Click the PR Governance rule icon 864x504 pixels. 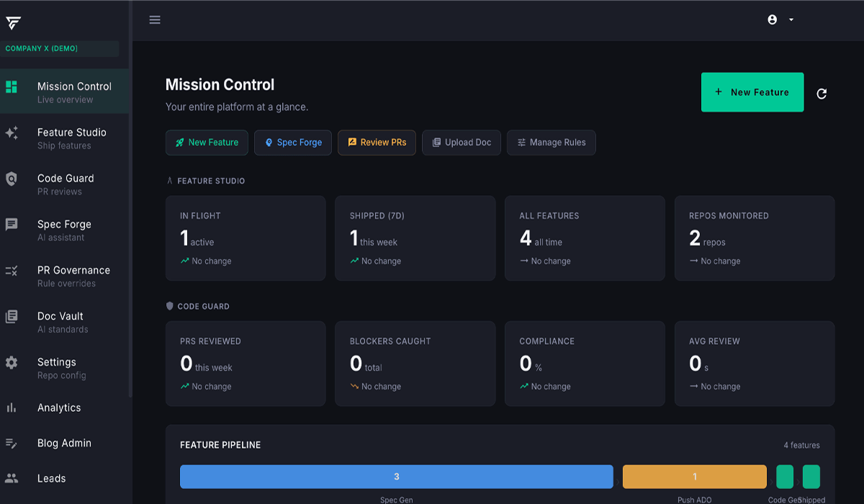pyautogui.click(x=12, y=271)
